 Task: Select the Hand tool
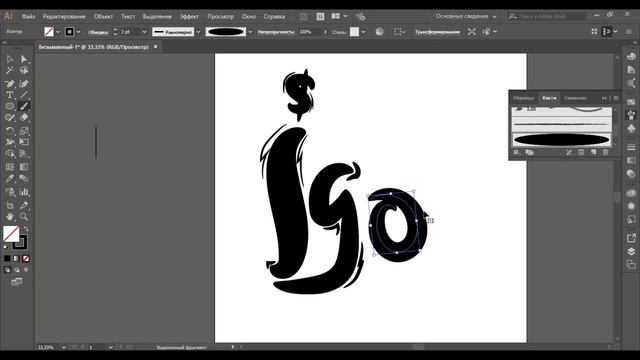click(10, 217)
